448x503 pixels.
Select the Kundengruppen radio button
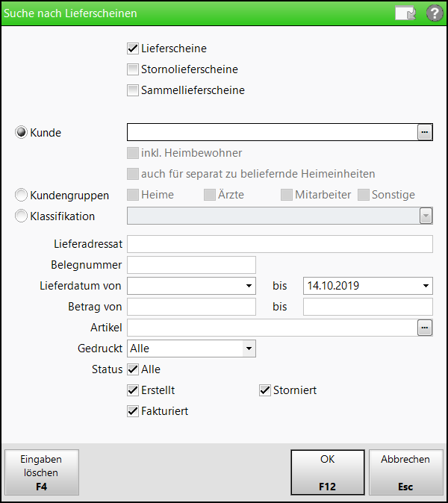(x=21, y=195)
